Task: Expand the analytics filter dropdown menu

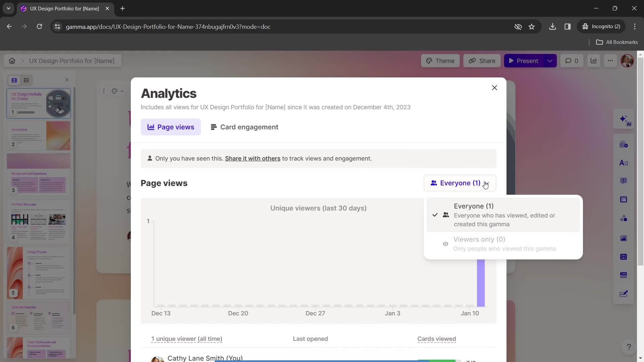Action: click(460, 183)
